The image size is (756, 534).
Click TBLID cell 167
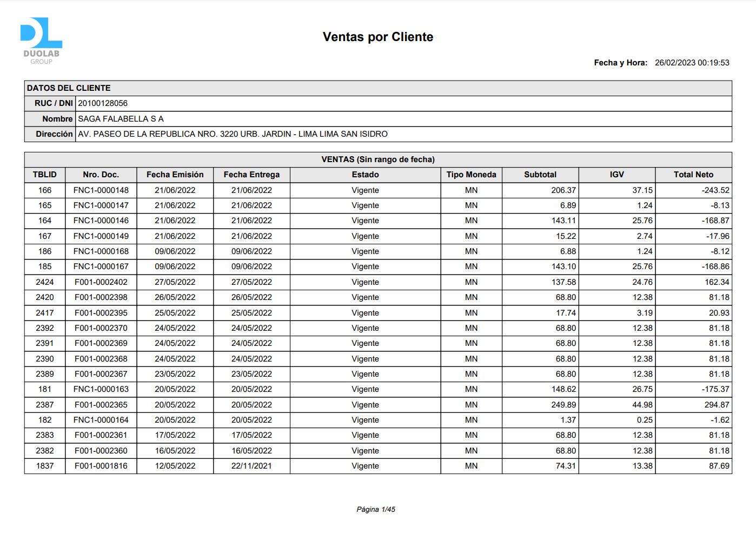pos(45,236)
